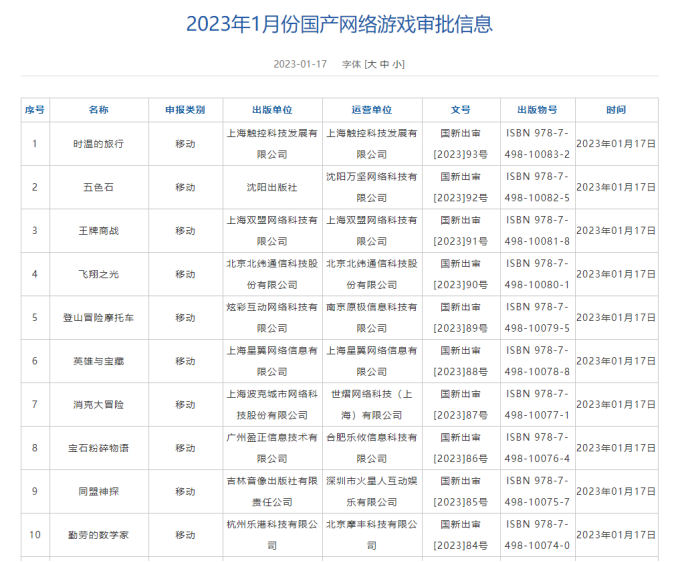
Task: Click the date cell in row 1
Action: (x=616, y=144)
